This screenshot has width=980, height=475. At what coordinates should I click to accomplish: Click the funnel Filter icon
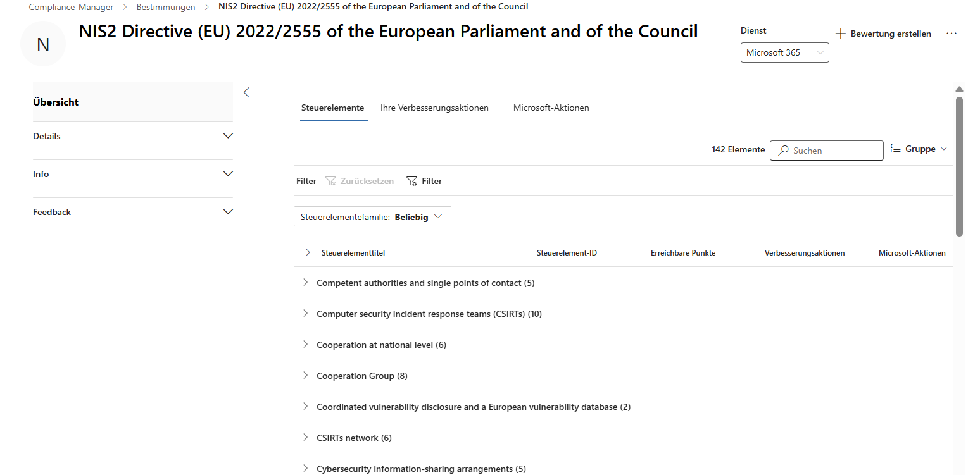click(x=412, y=181)
